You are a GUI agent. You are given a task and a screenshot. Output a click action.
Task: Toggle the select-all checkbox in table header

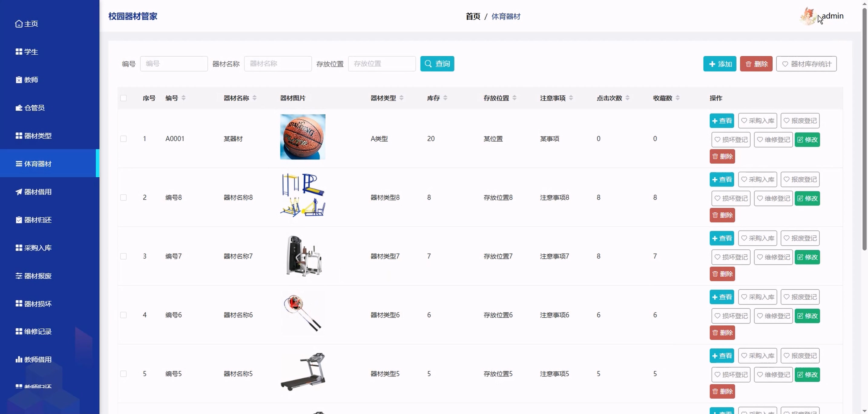tap(123, 98)
